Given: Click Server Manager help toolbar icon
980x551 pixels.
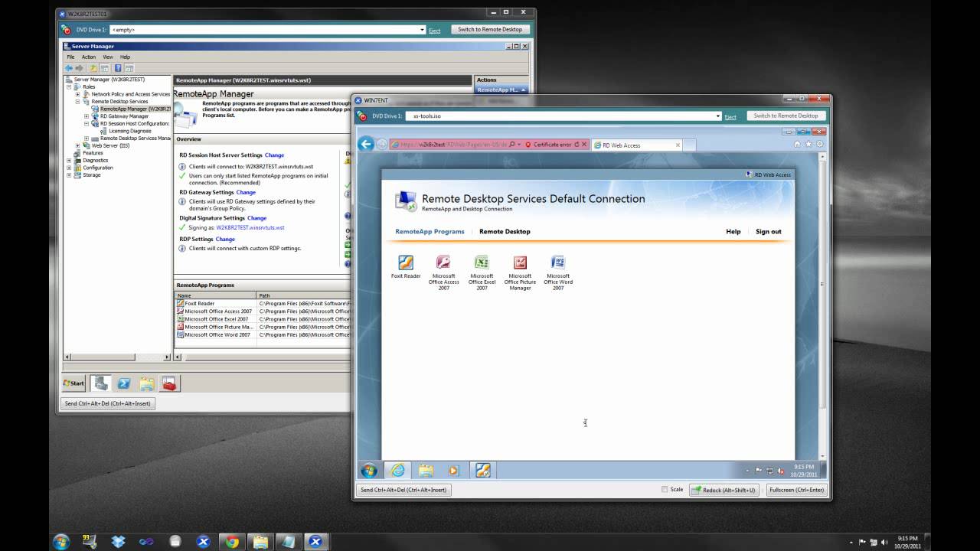Looking at the screenshot, I should click(118, 68).
